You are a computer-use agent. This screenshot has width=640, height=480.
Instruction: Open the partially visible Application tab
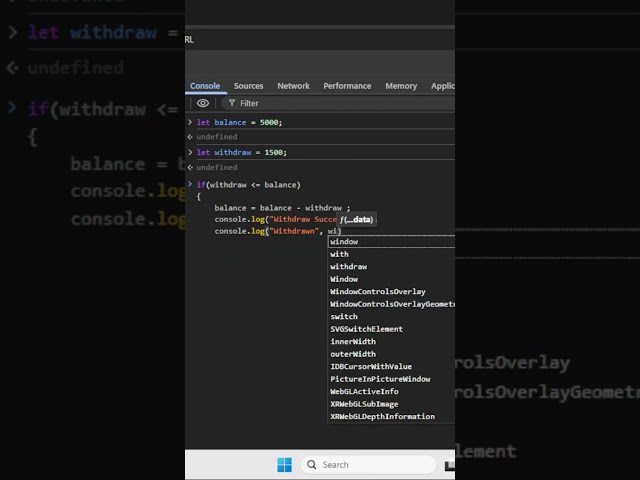(443, 86)
